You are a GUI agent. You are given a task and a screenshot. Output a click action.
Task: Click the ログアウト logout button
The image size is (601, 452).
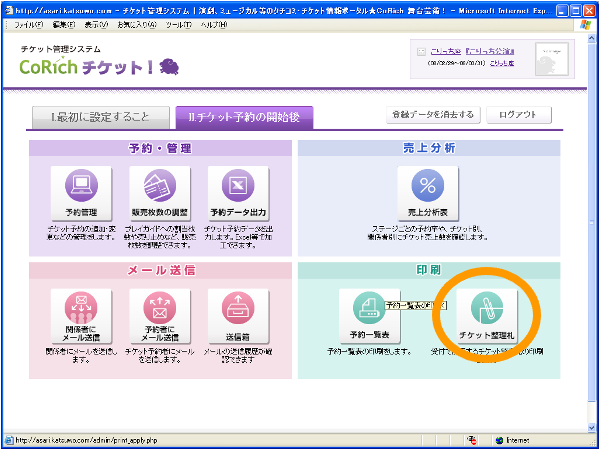tap(518, 115)
